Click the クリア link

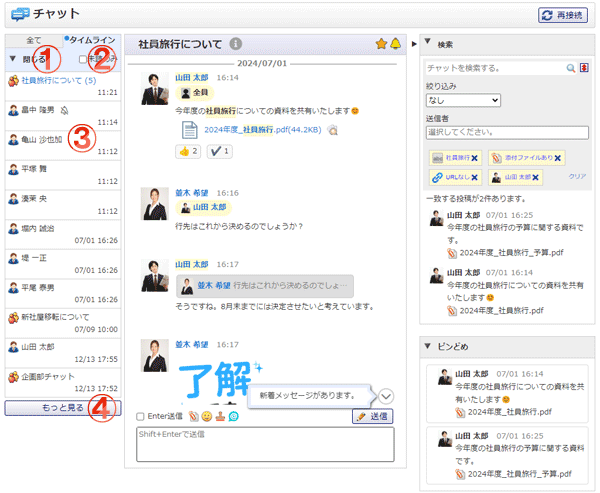point(577,176)
